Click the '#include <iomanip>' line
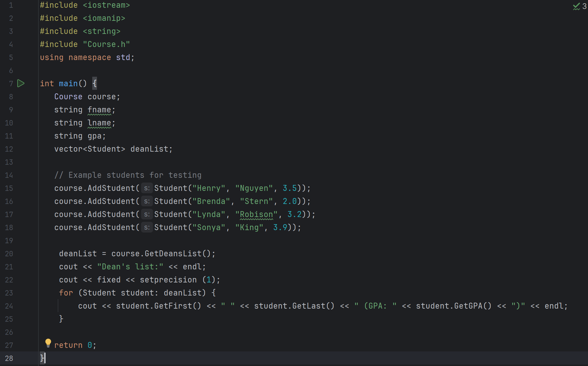Screen dimensions: 588x366 click(x=83, y=18)
